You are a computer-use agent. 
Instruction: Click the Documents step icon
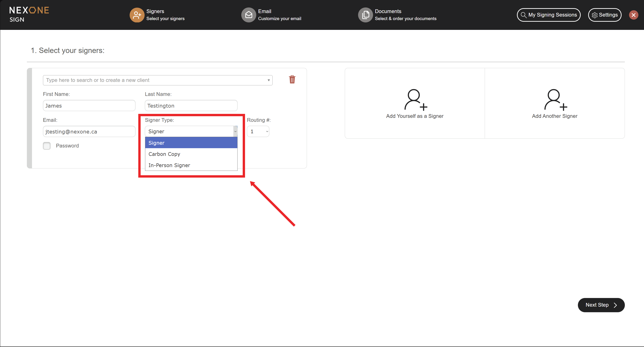(x=365, y=15)
